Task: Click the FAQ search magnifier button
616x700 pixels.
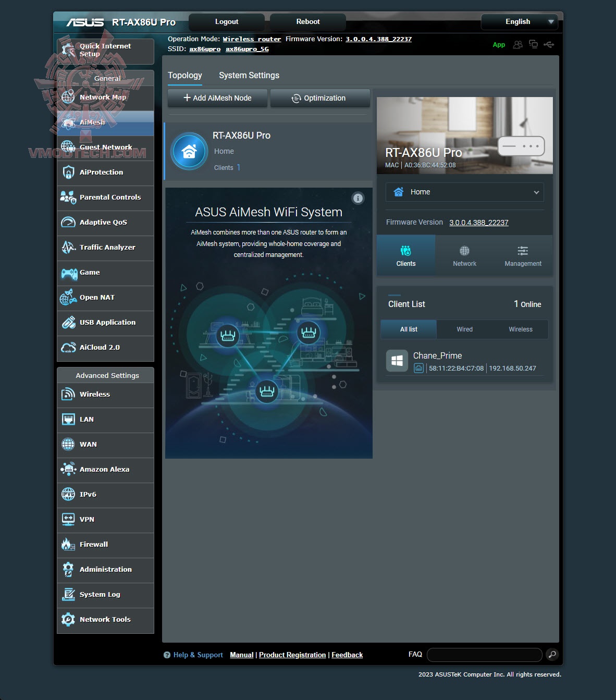Action: point(552,655)
